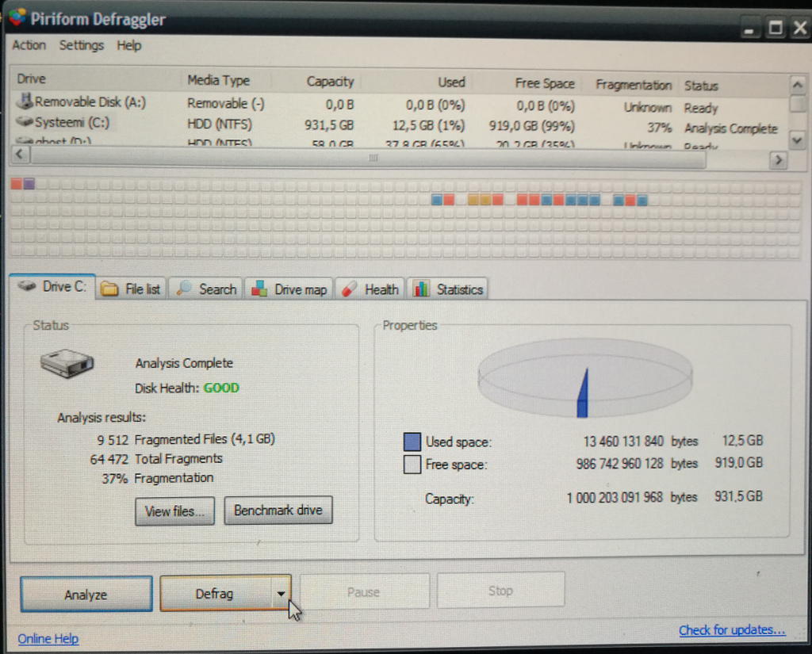Click the Health pill icon
The height and width of the screenshot is (654, 812).
[350, 289]
